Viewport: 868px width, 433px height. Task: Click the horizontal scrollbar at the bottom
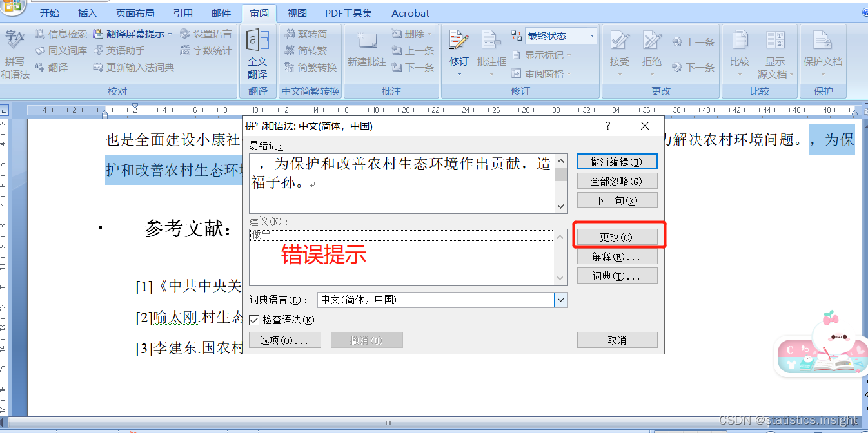pos(388,423)
